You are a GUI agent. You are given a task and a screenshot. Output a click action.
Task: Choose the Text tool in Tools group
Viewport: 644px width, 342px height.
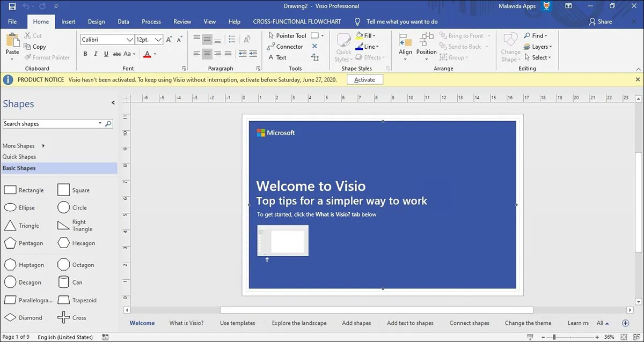[277, 57]
